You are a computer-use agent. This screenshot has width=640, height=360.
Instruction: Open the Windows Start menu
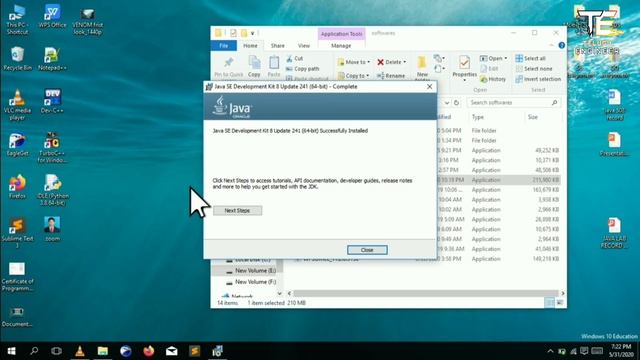click(x=11, y=351)
